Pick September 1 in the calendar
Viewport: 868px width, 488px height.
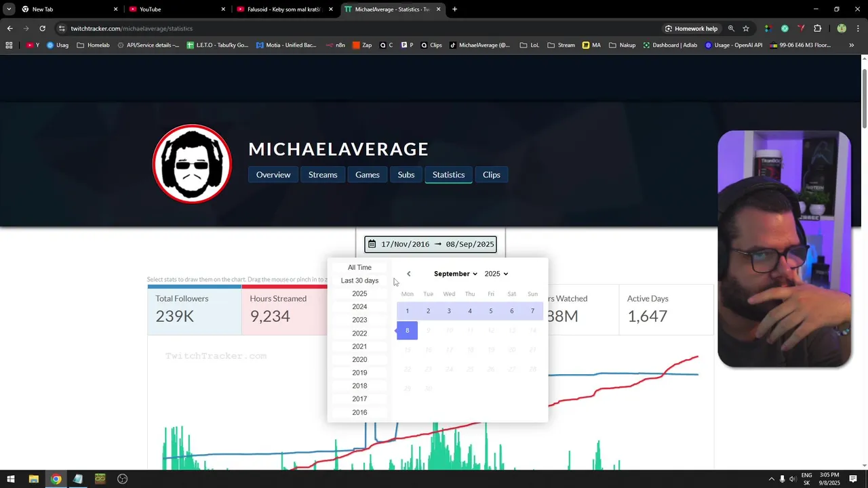click(x=407, y=311)
